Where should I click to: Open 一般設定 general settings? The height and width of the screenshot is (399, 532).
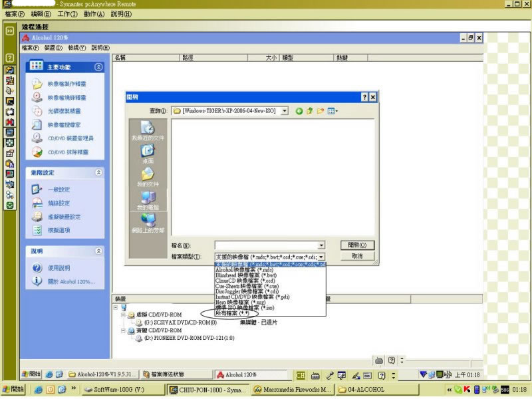(x=59, y=190)
